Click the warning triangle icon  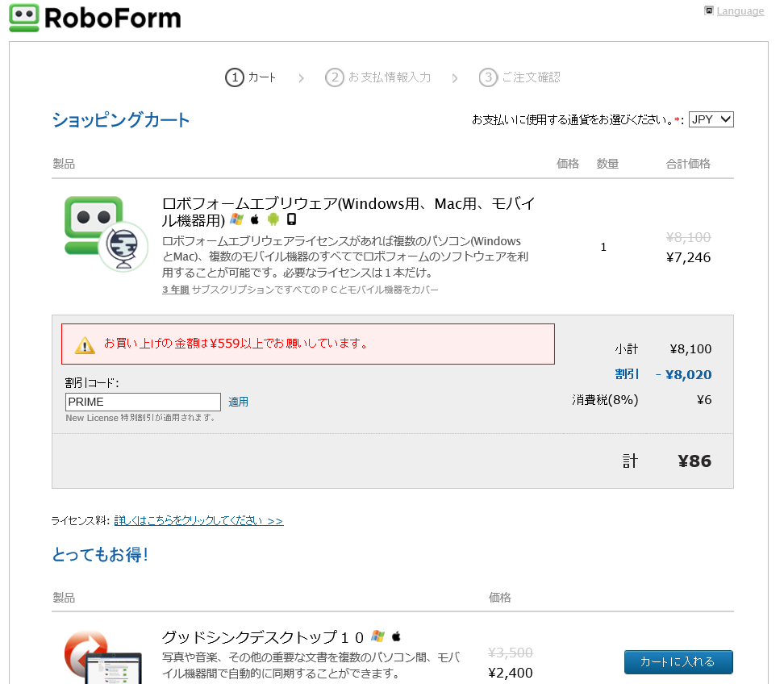tap(85, 345)
